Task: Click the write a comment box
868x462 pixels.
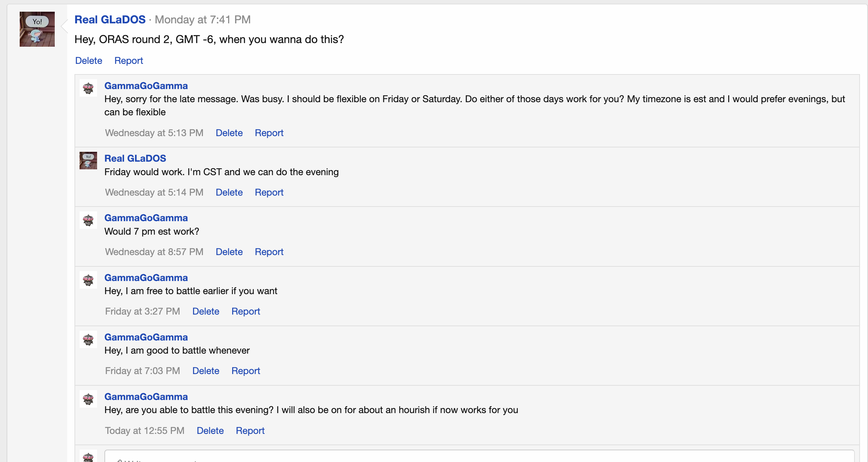Action: pos(479,458)
